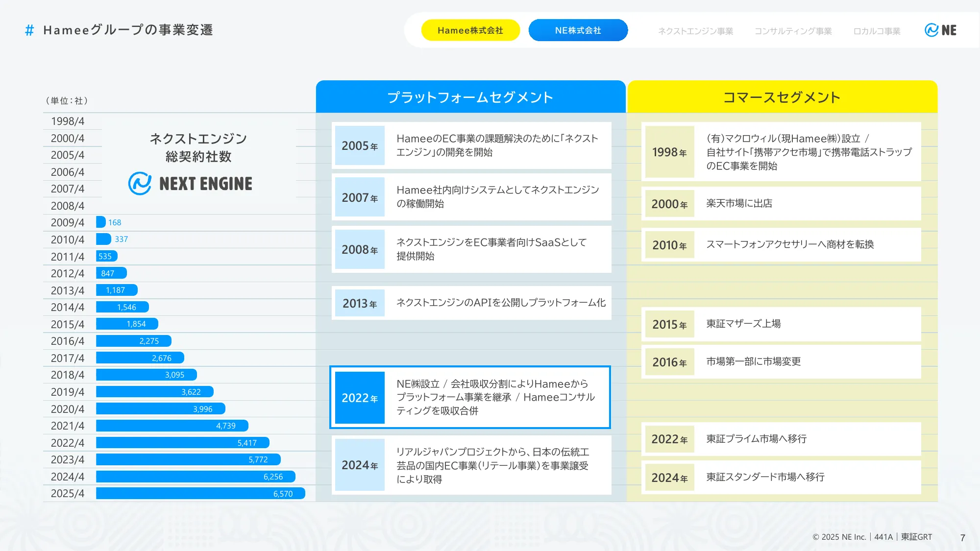The image size is (980, 551).
Task: Click the コンサルティング事業 navigation item
Action: (x=793, y=31)
